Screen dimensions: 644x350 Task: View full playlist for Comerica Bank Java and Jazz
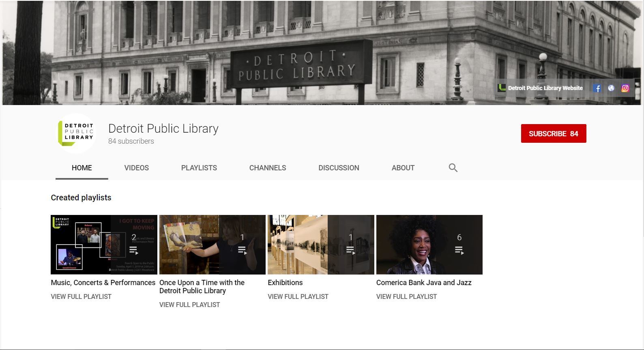pos(406,296)
